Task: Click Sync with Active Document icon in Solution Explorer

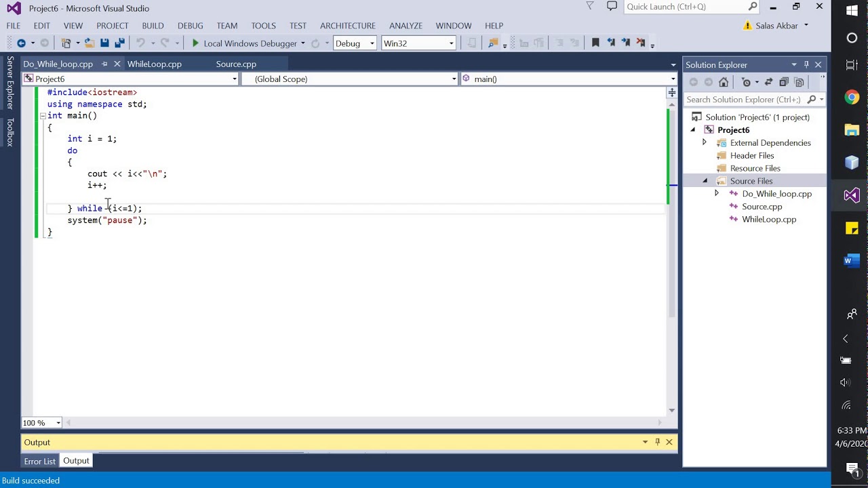Action: [x=768, y=82]
